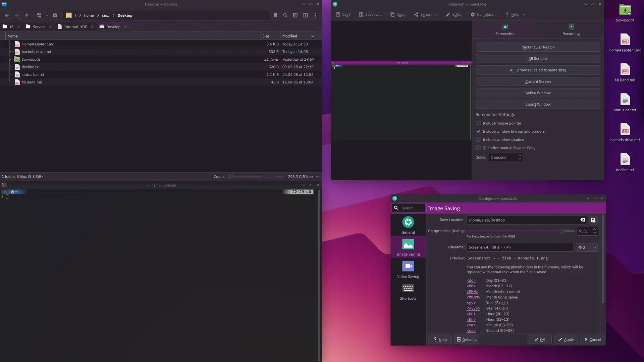Enable Include mouse pointer

[479, 123]
